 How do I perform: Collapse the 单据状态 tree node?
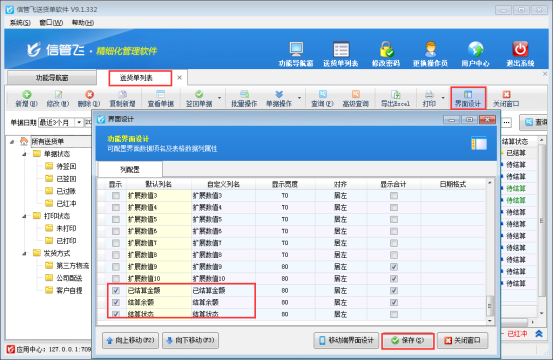[24, 154]
